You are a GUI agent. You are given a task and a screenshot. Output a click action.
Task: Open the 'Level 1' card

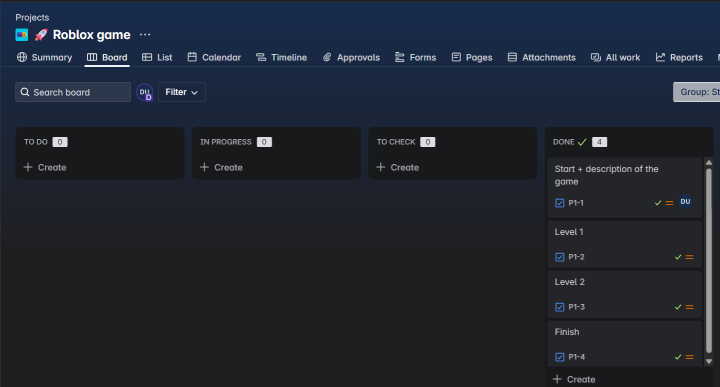[x=624, y=244]
